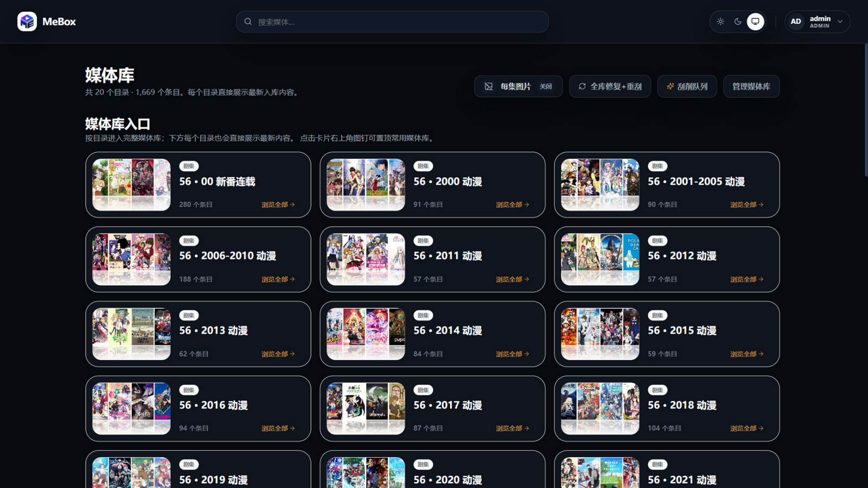Viewport: 868px width, 488px height.
Task: Select system theme monitor icon
Action: (755, 22)
